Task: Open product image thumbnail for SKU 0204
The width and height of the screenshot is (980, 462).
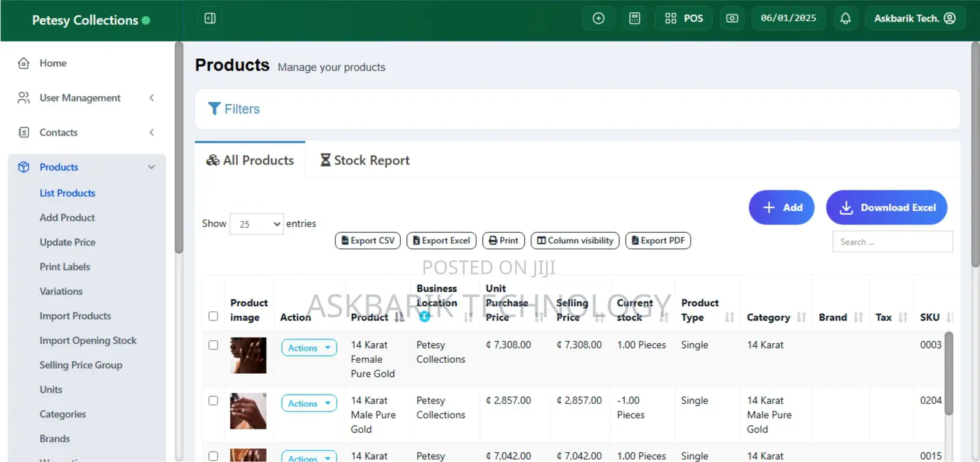Action: pyautogui.click(x=248, y=411)
